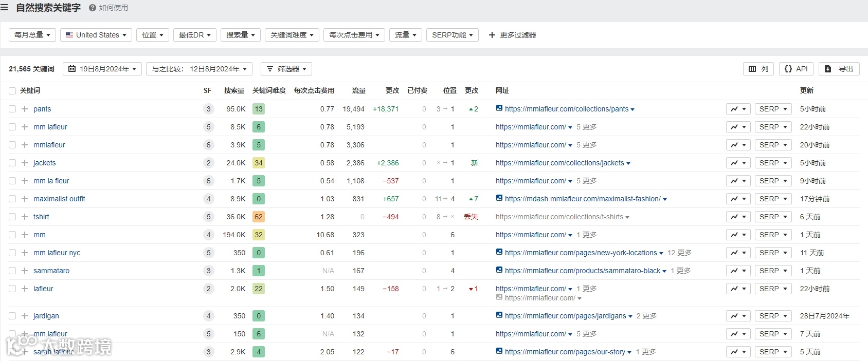Export data with 导出 button
The height and width of the screenshot is (361, 868).
pos(839,69)
